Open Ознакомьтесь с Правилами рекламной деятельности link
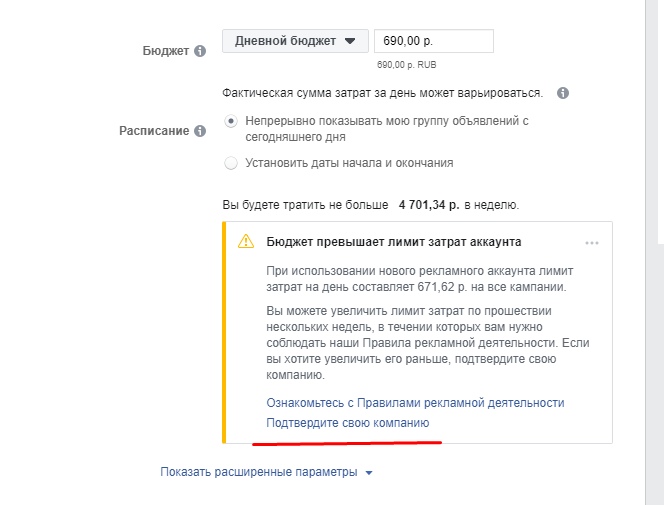 415,403
